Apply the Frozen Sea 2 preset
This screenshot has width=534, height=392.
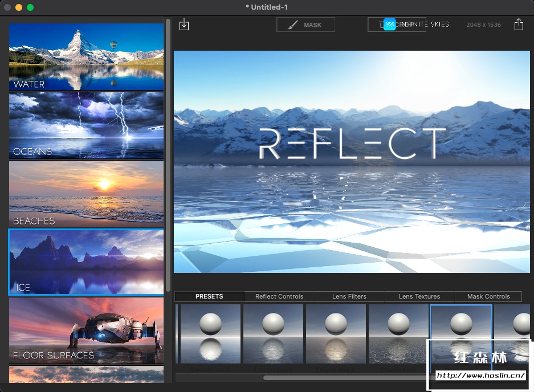click(336, 334)
